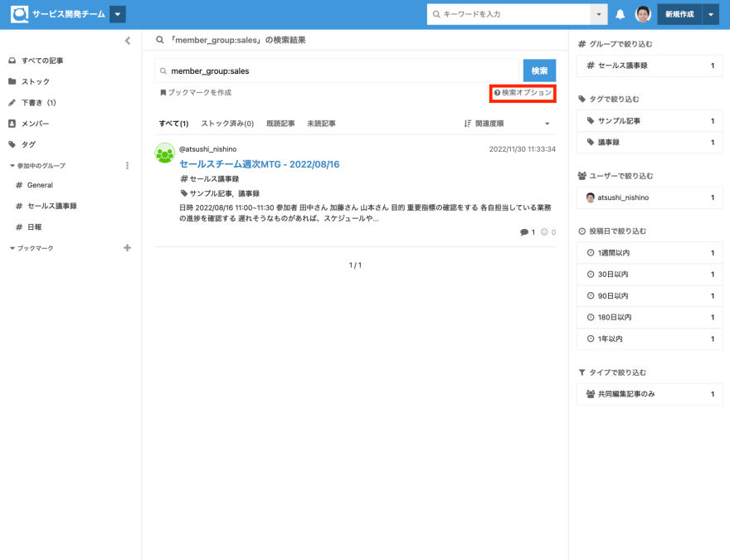This screenshot has height=560, width=730.
Task: Collapse the left sidebar with chevron
Action: (128, 41)
